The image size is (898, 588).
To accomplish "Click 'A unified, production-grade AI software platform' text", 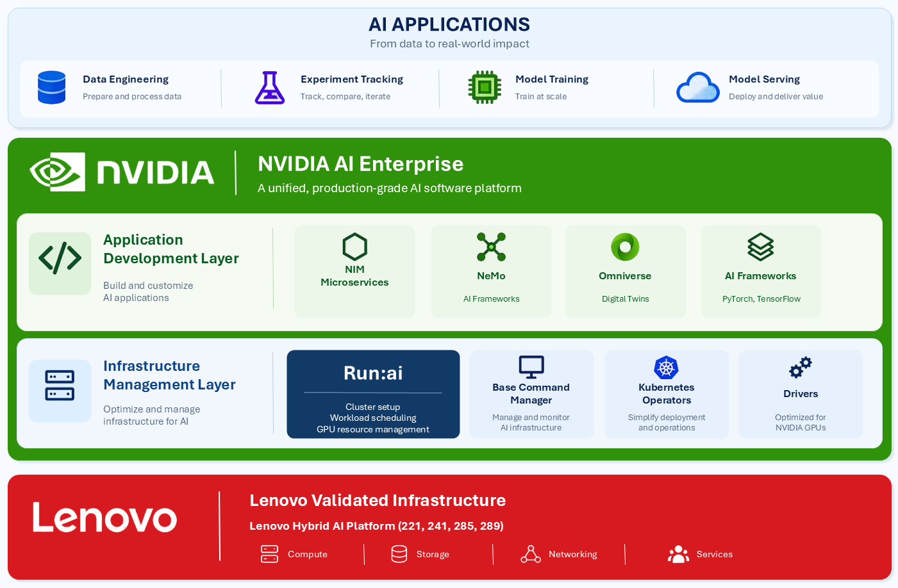I will click(x=390, y=188).
